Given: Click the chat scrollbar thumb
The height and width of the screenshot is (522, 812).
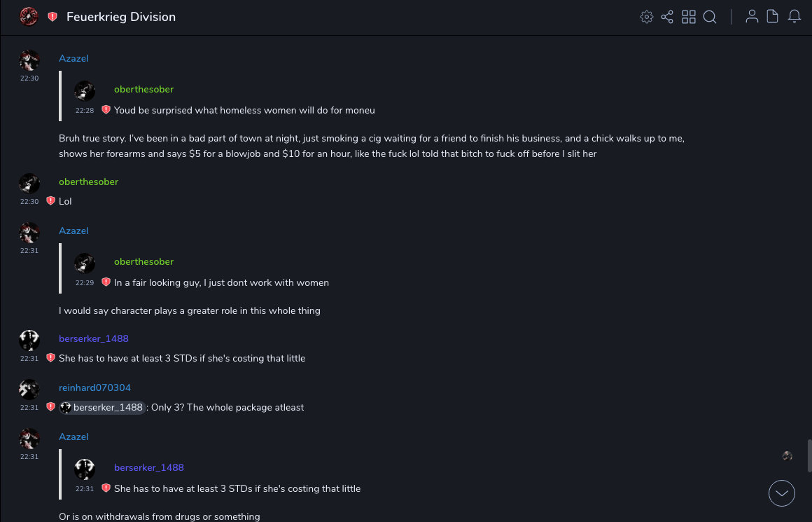Looking at the screenshot, I should 809,455.
